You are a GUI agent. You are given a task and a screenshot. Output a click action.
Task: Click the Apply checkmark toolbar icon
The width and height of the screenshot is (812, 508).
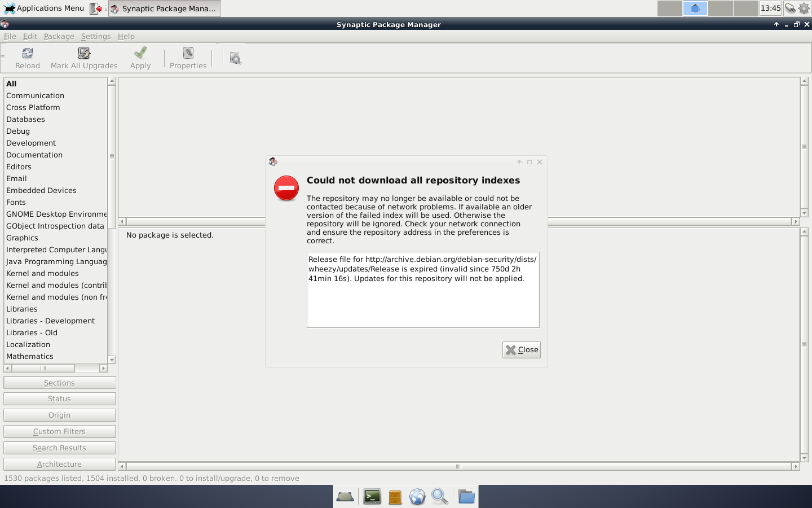click(x=140, y=53)
